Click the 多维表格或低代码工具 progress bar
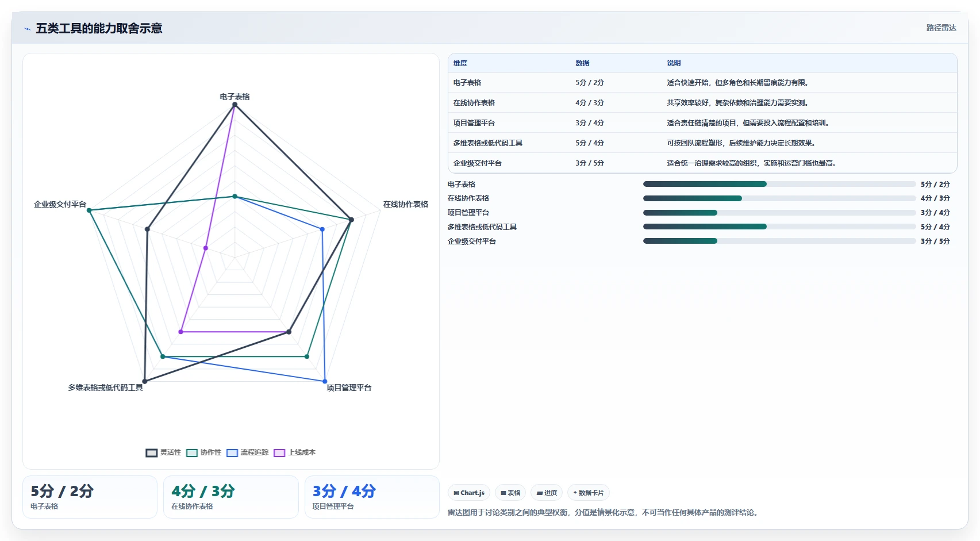The width and height of the screenshot is (980, 541). pyautogui.click(x=779, y=227)
